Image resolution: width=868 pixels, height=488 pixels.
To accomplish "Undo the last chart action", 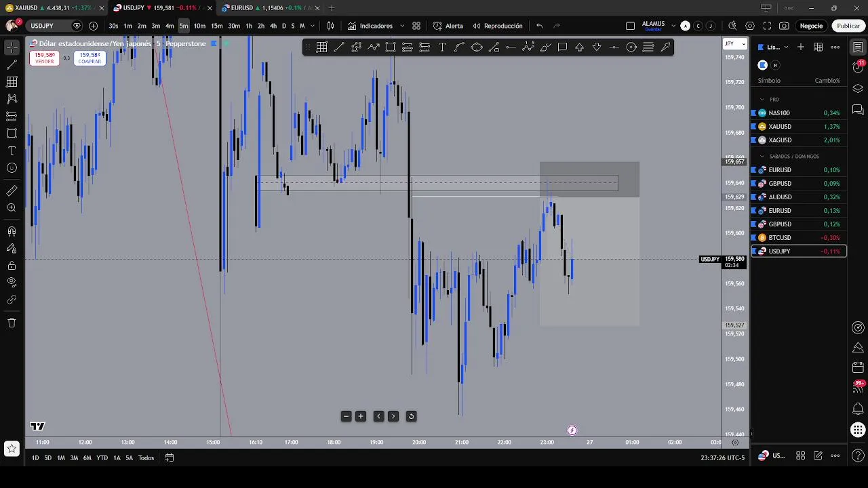I will (x=540, y=26).
